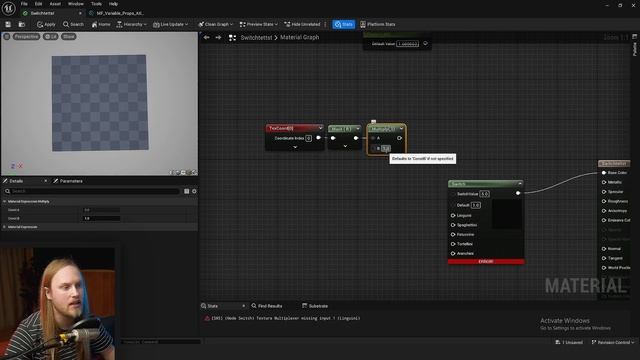Screen dimensions: 640x360
Task: Switch to the MF_Variable_Props asset tab
Action: [120, 13]
